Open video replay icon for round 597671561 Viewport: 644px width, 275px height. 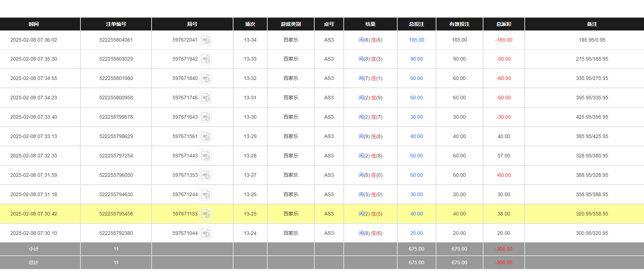[x=205, y=136]
